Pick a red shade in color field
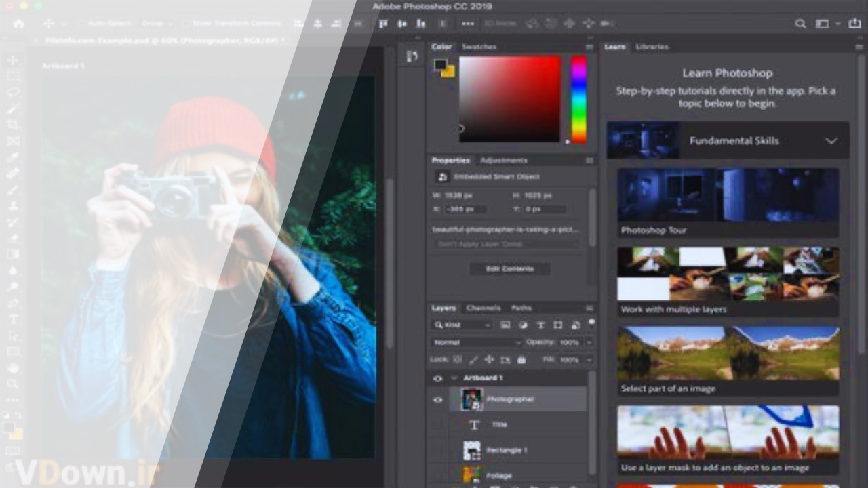 (x=510, y=99)
